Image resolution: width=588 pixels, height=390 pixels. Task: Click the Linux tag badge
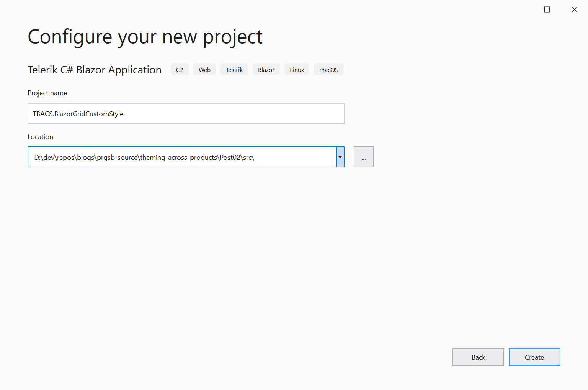[297, 70]
